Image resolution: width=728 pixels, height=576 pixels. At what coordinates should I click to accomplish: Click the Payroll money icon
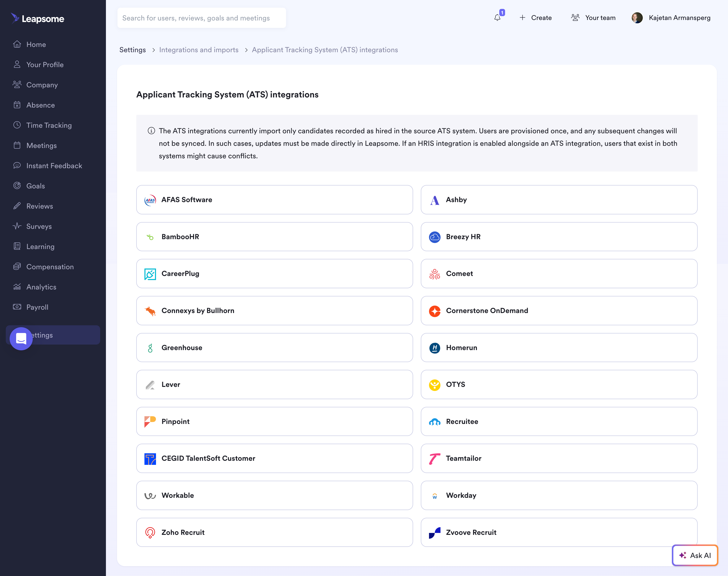[17, 307]
